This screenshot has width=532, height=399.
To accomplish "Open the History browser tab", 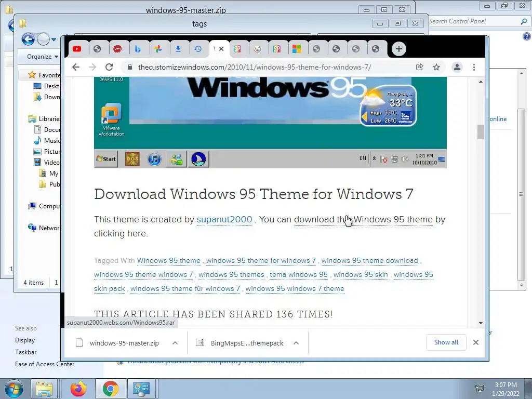I will 198,49.
